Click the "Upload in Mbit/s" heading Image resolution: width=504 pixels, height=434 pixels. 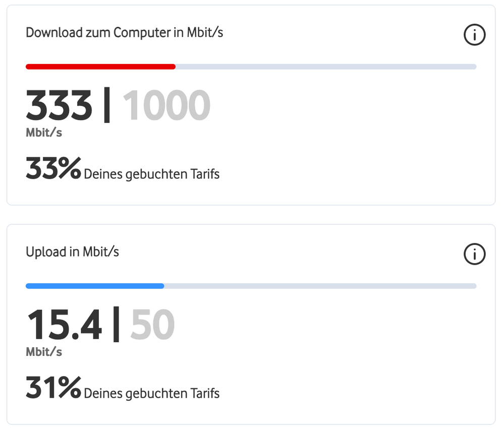click(72, 252)
